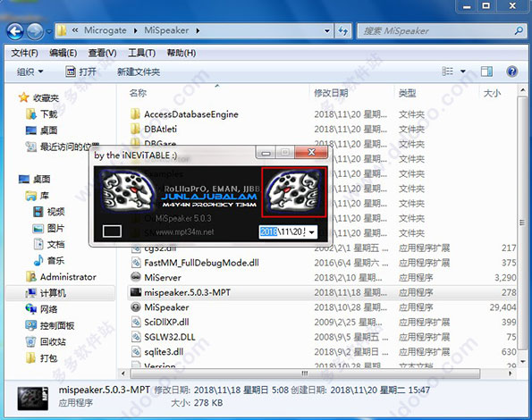Open Recent Places (最近访问的位置)
Viewport: 532px width, 420px height.
point(63,147)
